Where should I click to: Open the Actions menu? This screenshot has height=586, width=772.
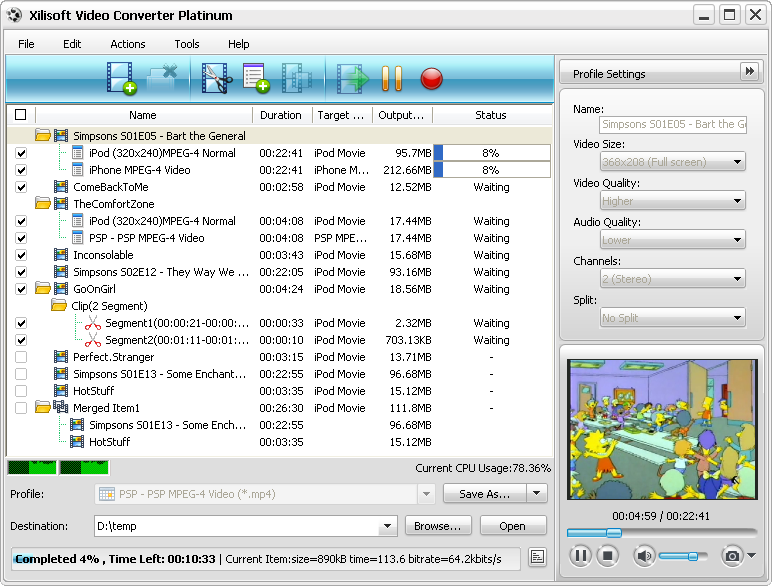[x=128, y=44]
